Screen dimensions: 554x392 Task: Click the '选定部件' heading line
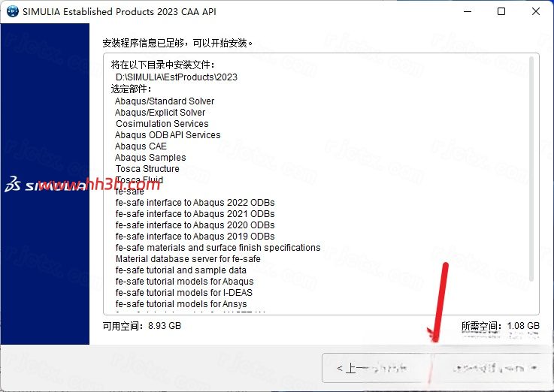click(x=131, y=89)
